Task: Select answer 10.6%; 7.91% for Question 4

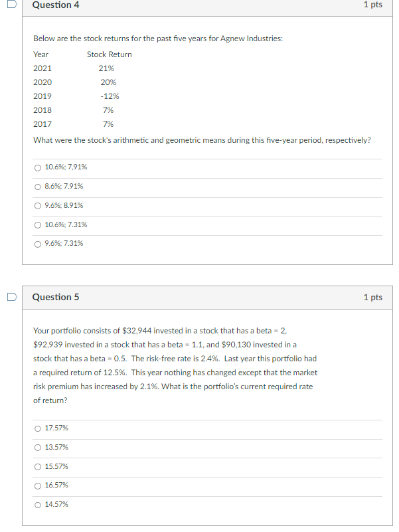Action: (x=38, y=167)
